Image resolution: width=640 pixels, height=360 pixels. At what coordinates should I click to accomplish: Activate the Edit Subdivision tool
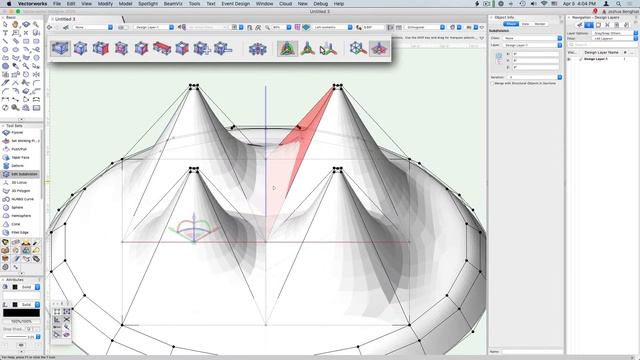(20, 174)
